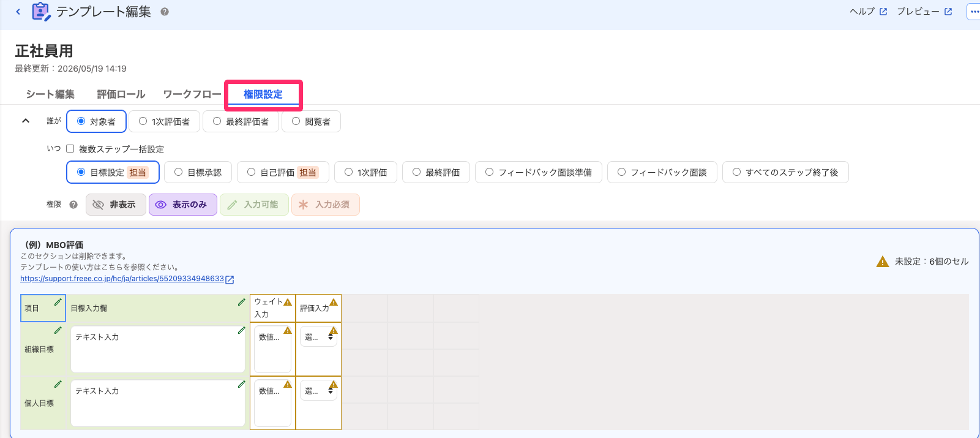The height and width of the screenshot is (438, 980).
Task: Click pencil icon in 組織目標 text input cell
Action: click(242, 330)
